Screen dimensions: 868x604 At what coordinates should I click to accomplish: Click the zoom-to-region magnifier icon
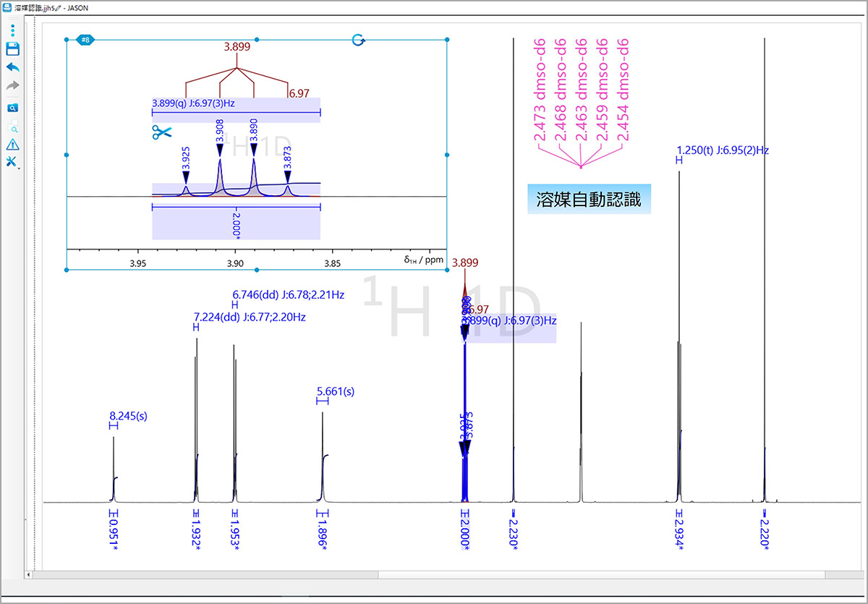click(12, 127)
